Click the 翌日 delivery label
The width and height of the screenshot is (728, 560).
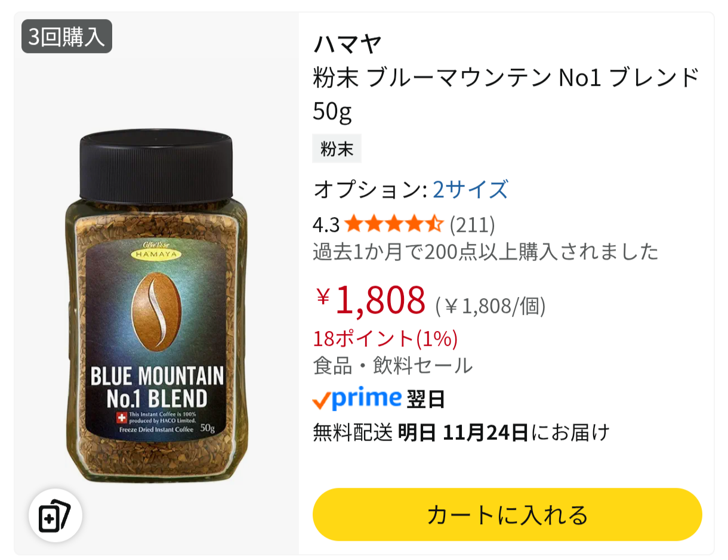426,399
